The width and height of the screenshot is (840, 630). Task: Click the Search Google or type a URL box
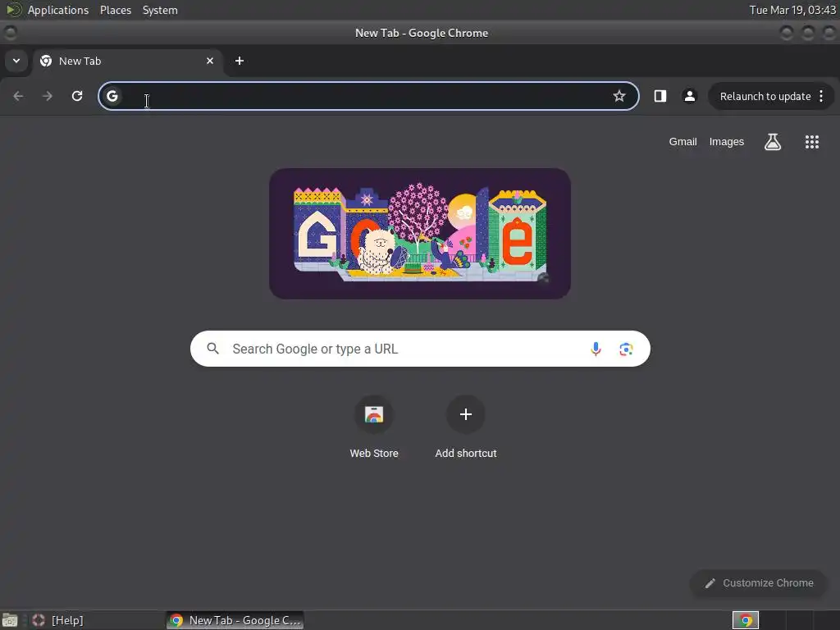420,349
